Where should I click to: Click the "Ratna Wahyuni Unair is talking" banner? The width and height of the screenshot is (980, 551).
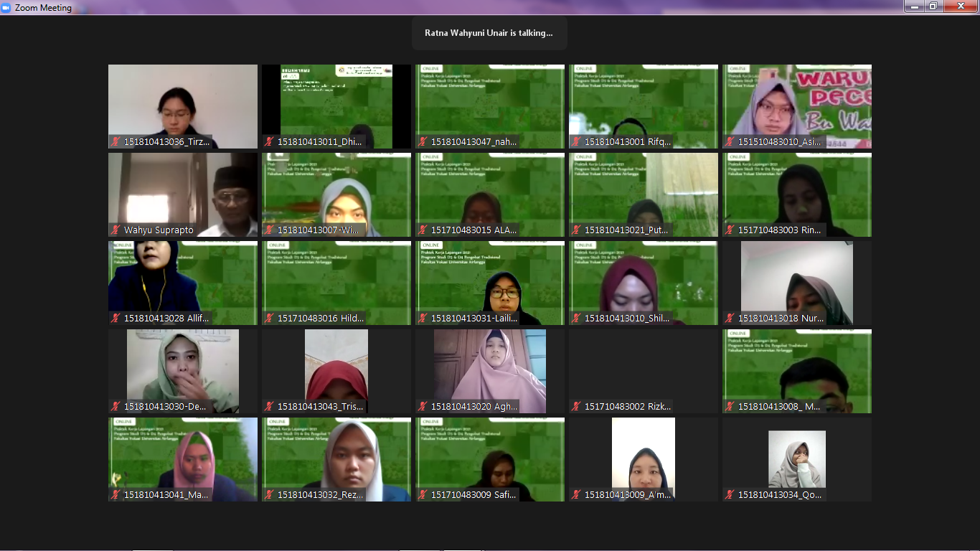pyautogui.click(x=489, y=33)
